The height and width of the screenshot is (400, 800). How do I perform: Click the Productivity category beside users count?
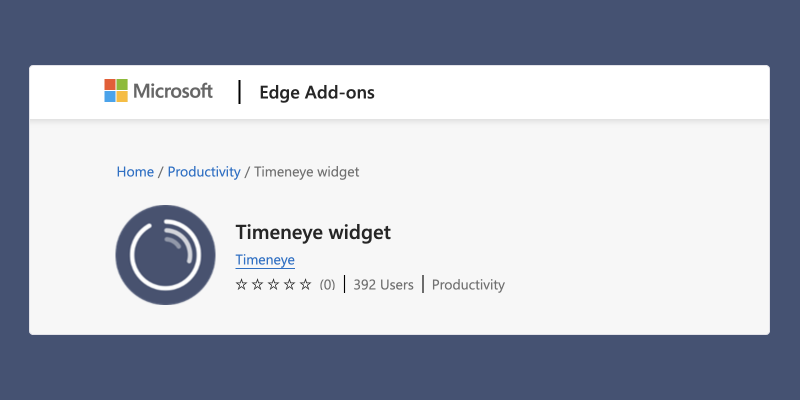coord(468,285)
